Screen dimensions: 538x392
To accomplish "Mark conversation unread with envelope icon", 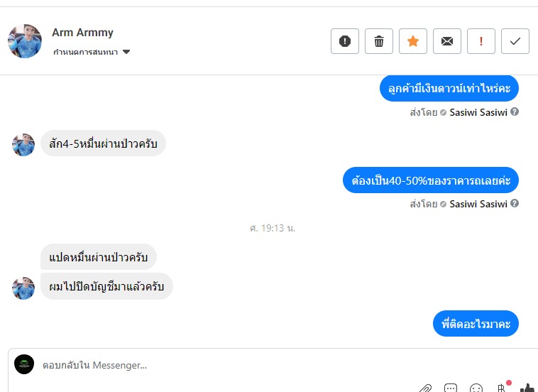I will point(447,41).
